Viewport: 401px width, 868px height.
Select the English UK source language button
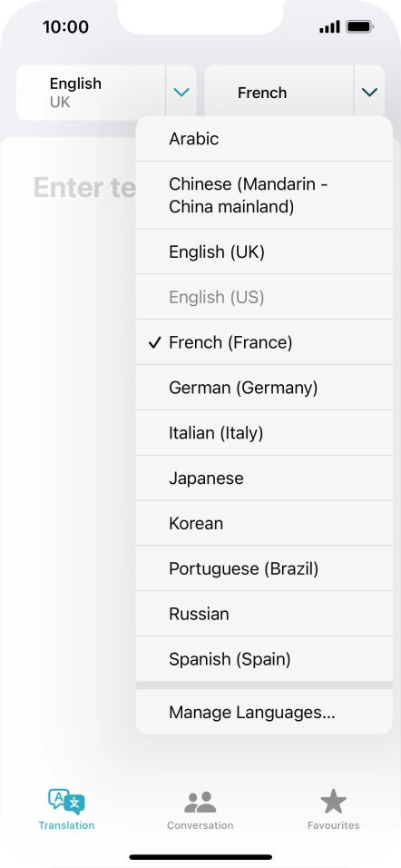(91, 93)
